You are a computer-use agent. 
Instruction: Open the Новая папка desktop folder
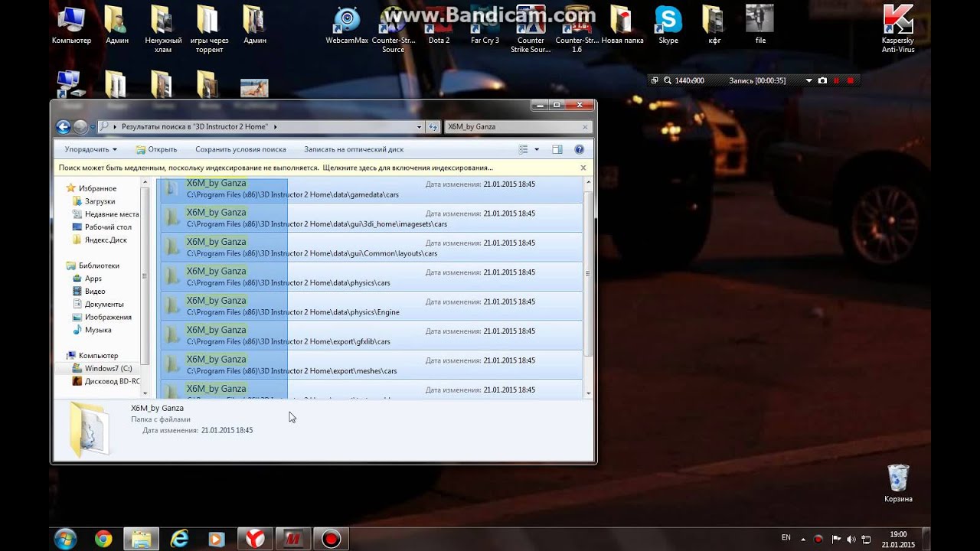[x=622, y=24]
